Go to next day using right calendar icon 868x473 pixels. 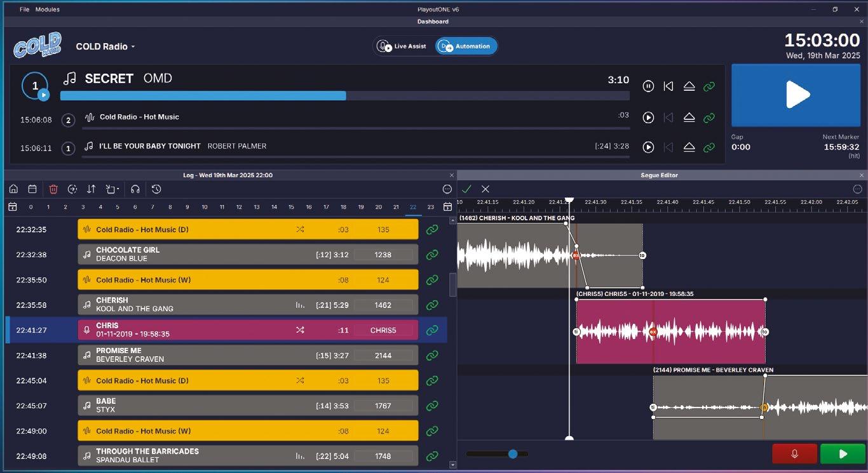pos(447,207)
